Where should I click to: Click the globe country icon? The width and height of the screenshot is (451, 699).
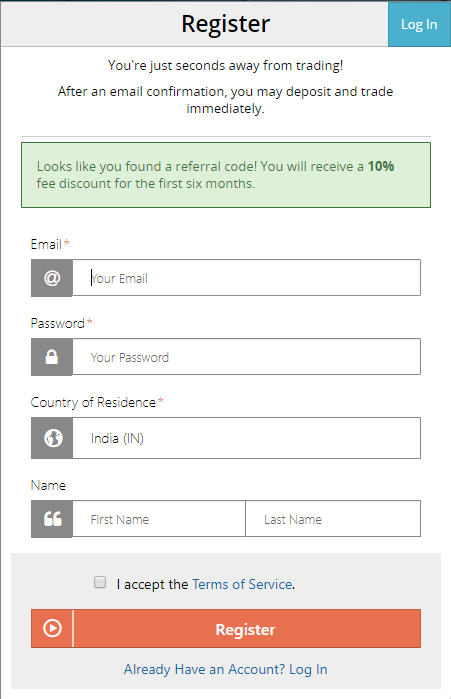pyautogui.click(x=53, y=438)
